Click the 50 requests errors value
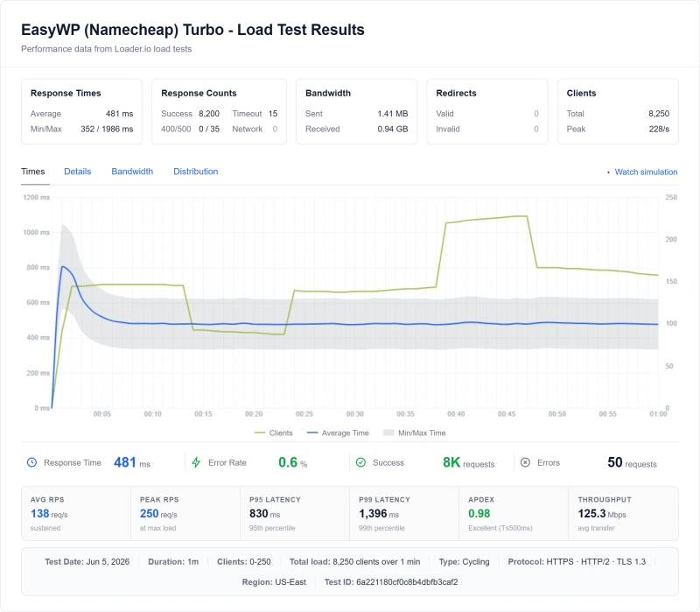 point(632,462)
